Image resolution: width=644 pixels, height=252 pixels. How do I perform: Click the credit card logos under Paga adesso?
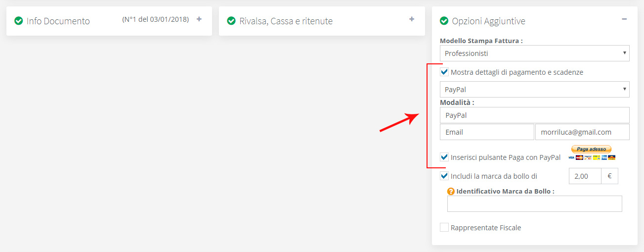pyautogui.click(x=592, y=157)
